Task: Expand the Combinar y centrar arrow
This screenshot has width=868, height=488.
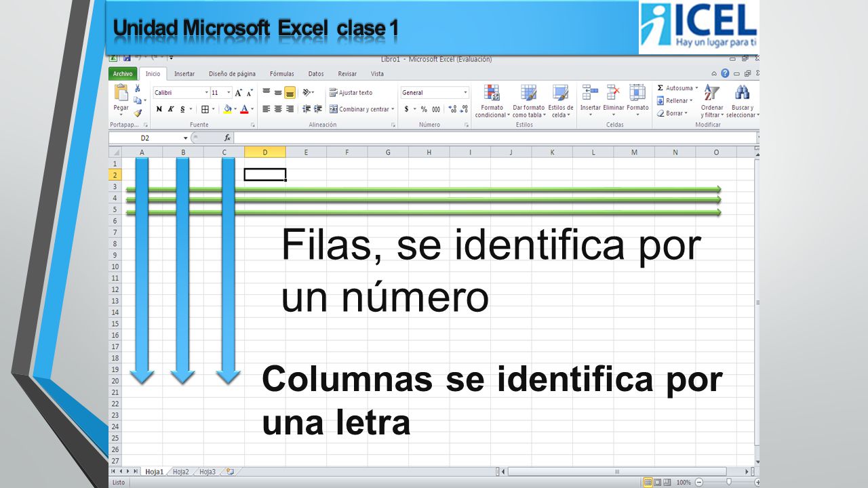Action: point(393,109)
